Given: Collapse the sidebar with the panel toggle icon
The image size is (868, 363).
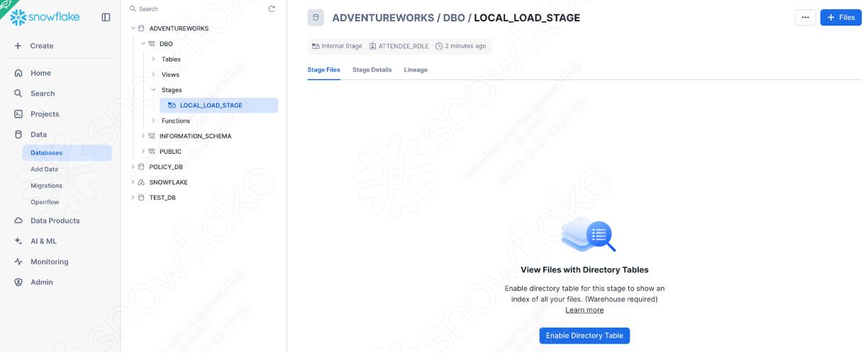Looking at the screenshot, I should [106, 17].
